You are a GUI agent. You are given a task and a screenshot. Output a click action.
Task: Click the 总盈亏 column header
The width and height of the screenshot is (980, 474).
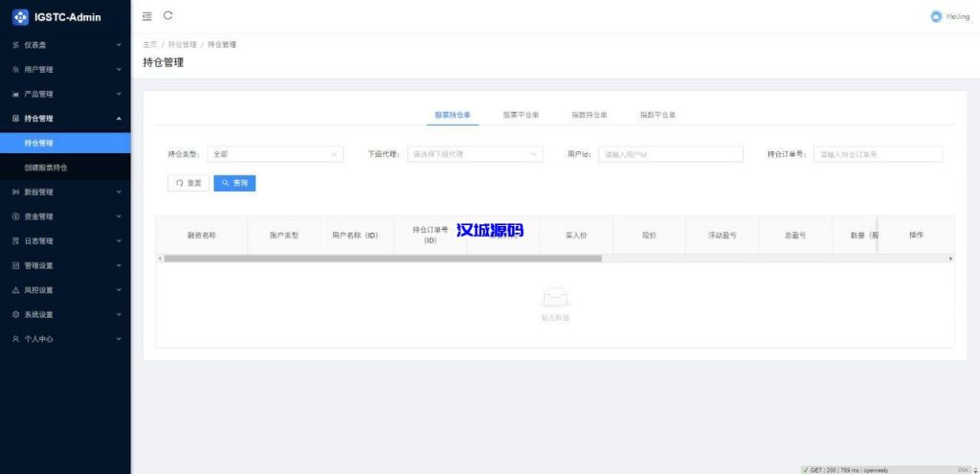(x=795, y=236)
